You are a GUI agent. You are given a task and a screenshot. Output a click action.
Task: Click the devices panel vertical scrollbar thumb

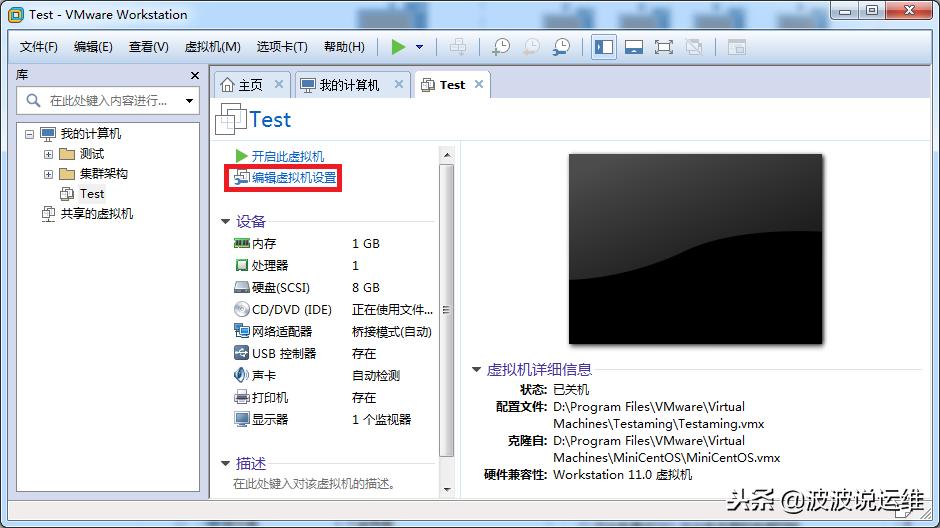(447, 310)
